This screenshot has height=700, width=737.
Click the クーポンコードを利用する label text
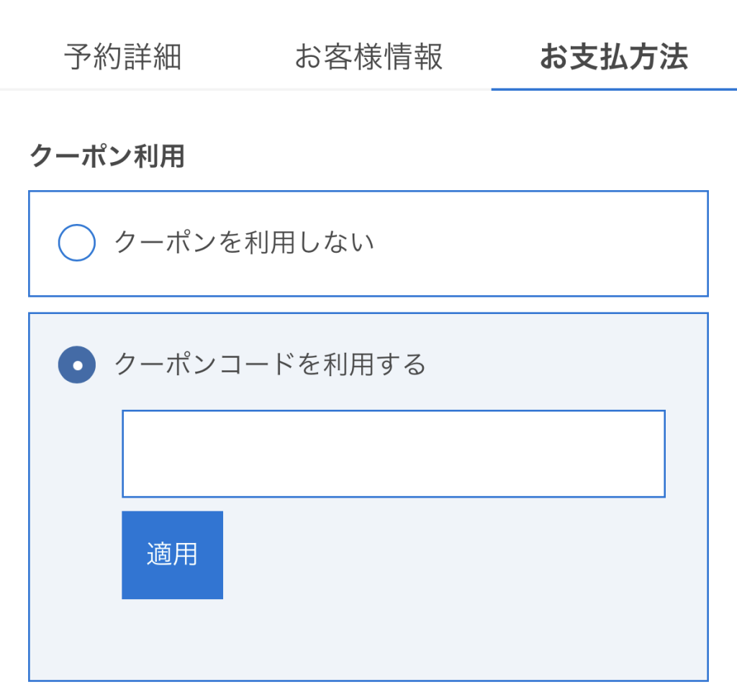(271, 365)
